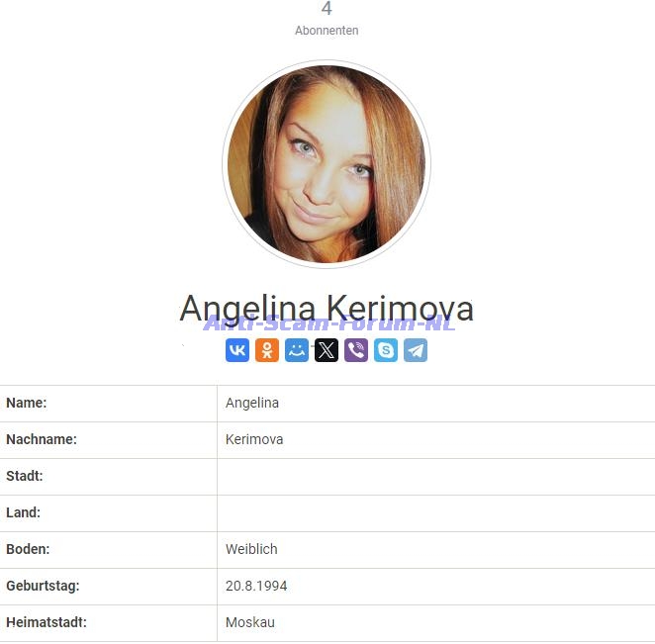Share via the X icon
The image size is (655, 644).
[x=327, y=350]
